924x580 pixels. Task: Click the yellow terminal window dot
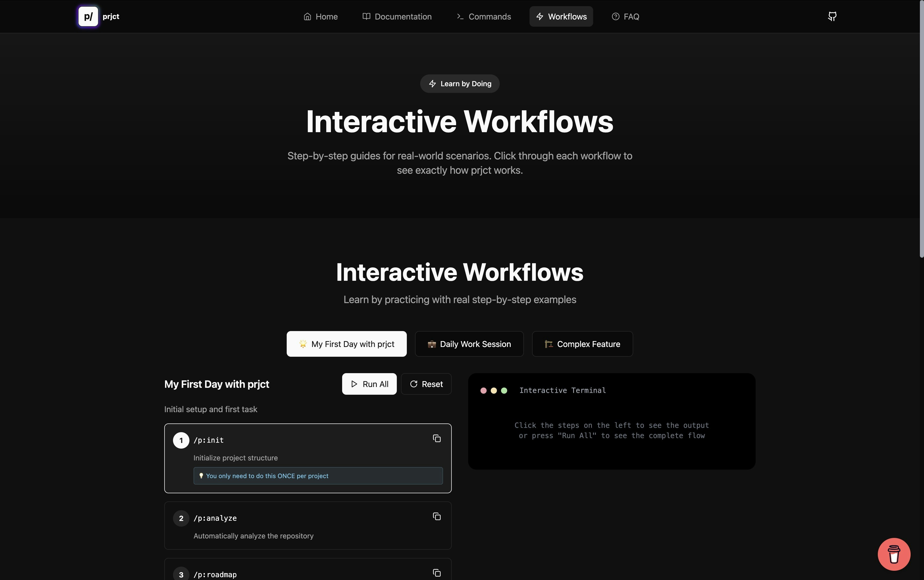(x=494, y=391)
